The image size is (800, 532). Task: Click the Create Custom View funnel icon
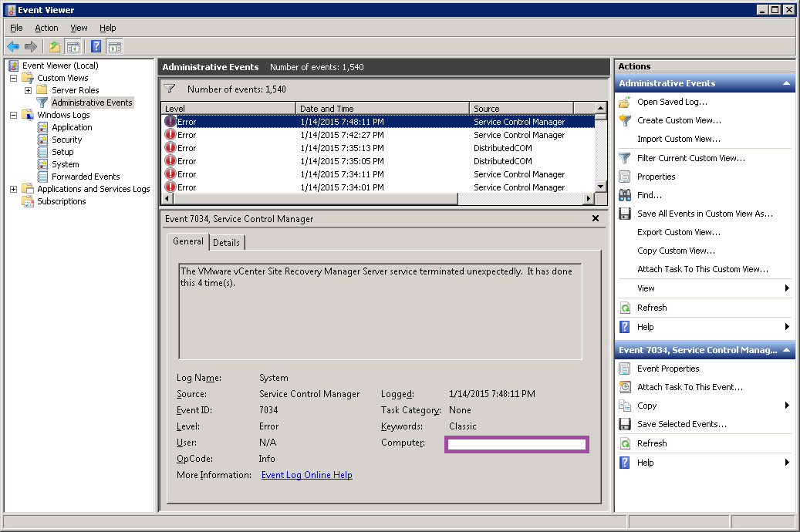(625, 120)
